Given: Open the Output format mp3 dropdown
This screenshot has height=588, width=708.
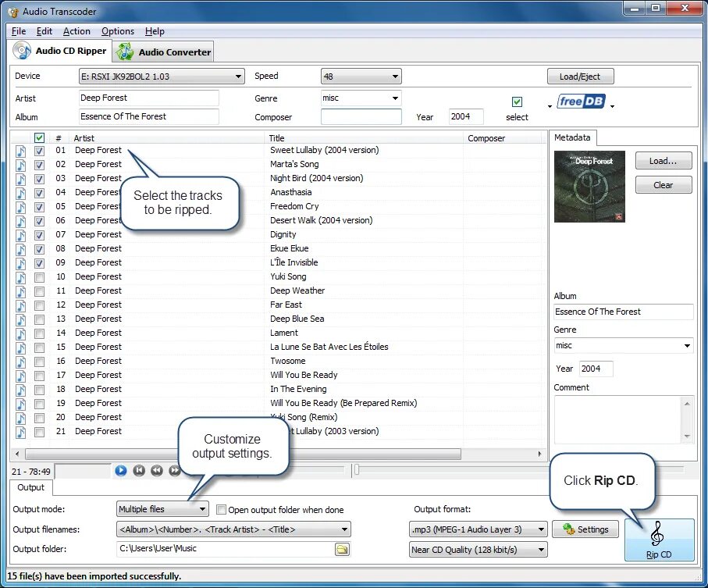Looking at the screenshot, I should point(479,529).
